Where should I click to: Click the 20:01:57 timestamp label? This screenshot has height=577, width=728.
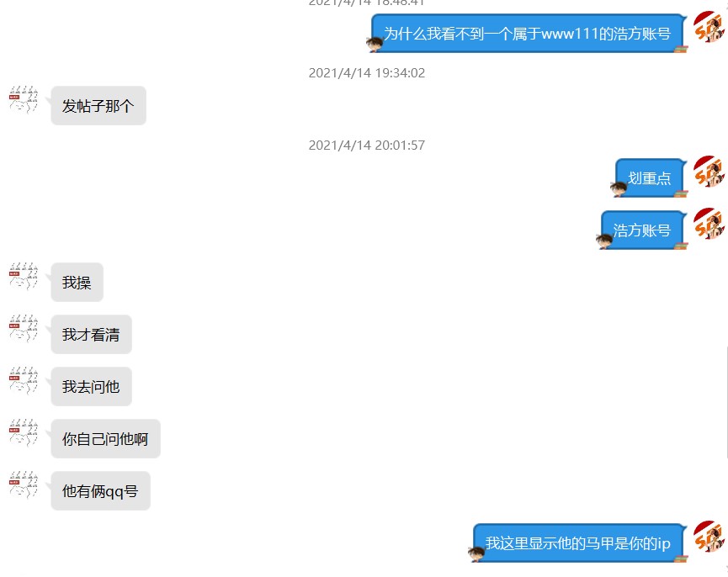point(367,146)
